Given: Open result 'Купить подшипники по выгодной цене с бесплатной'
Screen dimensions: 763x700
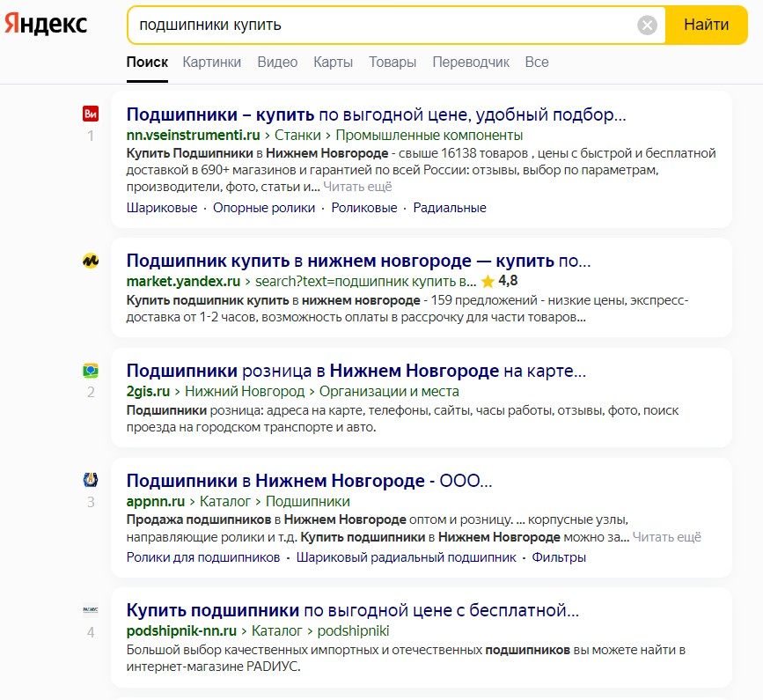Looking at the screenshot, I should click(x=353, y=610).
